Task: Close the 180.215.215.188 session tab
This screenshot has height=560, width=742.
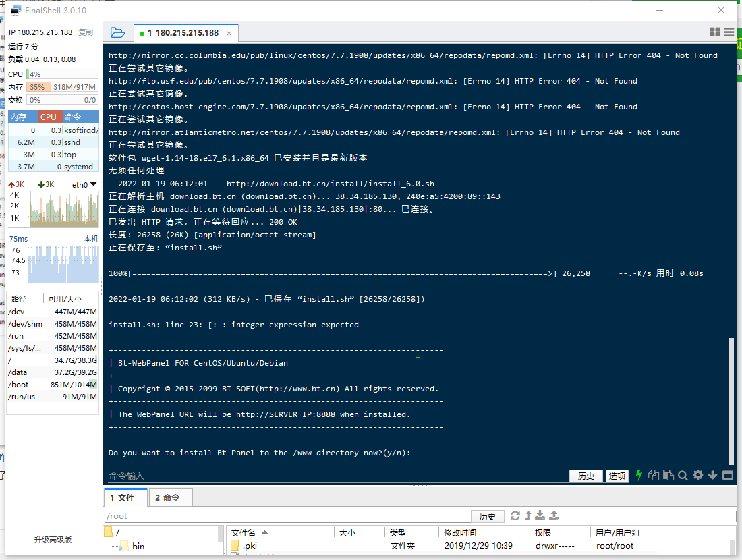Action: pos(229,33)
